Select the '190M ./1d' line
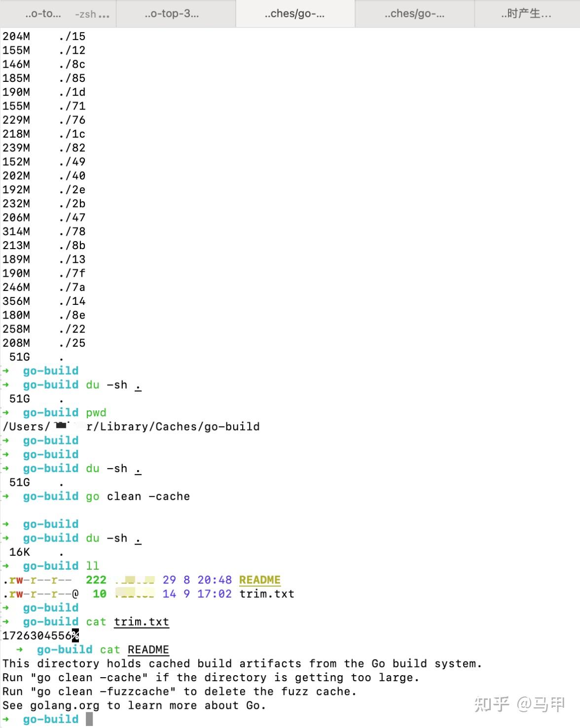The width and height of the screenshot is (580, 728). 44,92
